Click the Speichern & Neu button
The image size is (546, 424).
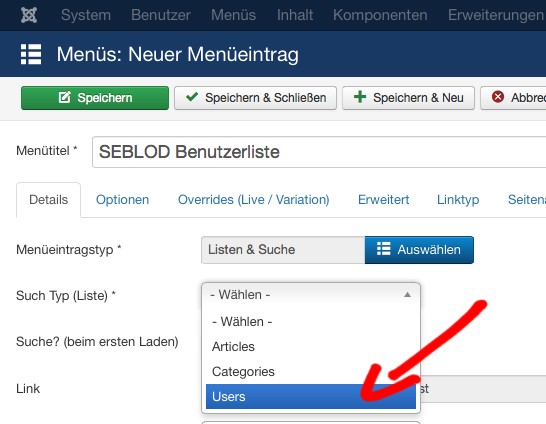(408, 98)
